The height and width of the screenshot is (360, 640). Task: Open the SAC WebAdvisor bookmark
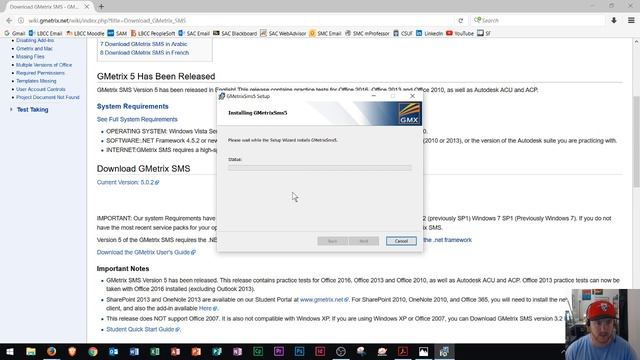pyautogui.click(x=283, y=33)
